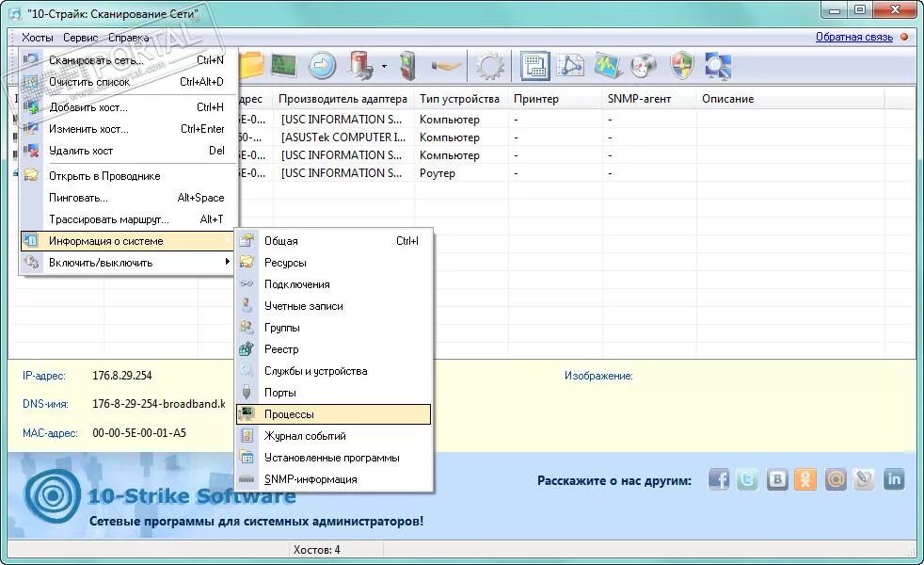Select Процессы in the submenu
Viewport: 924px width, 565px height.
tap(333, 414)
